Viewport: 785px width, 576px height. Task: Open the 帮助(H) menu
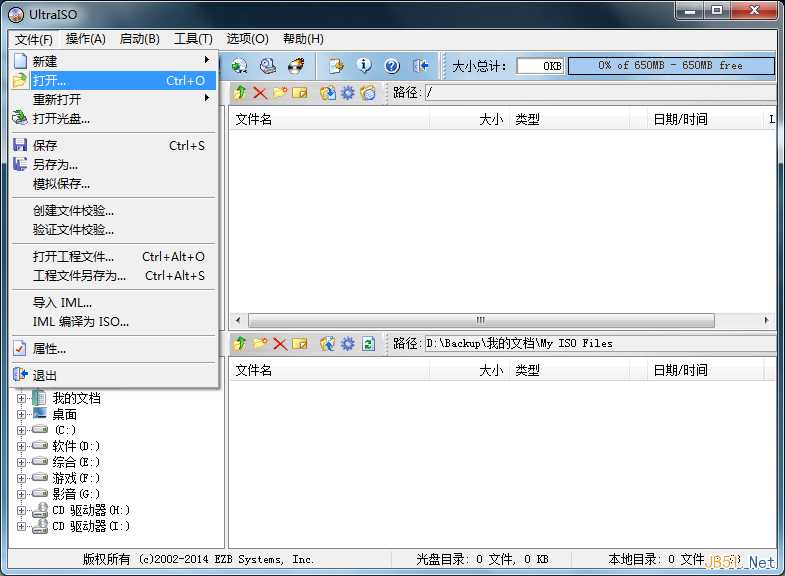coord(303,39)
